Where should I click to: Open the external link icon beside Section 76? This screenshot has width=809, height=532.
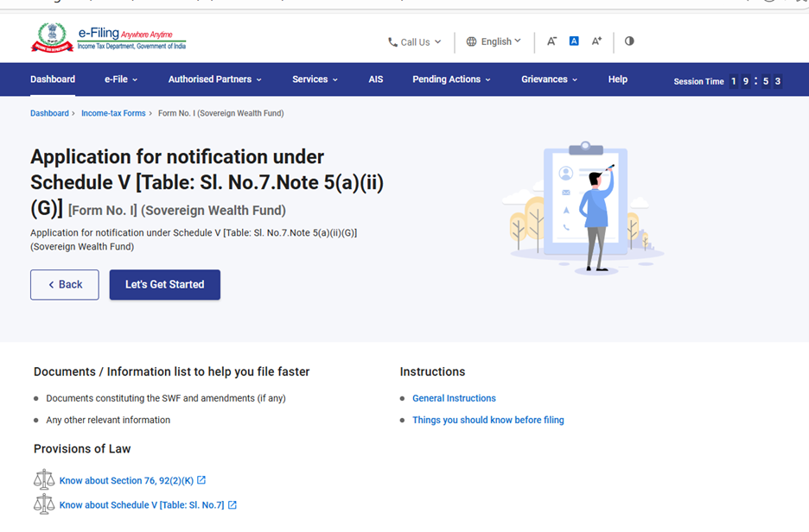point(201,480)
